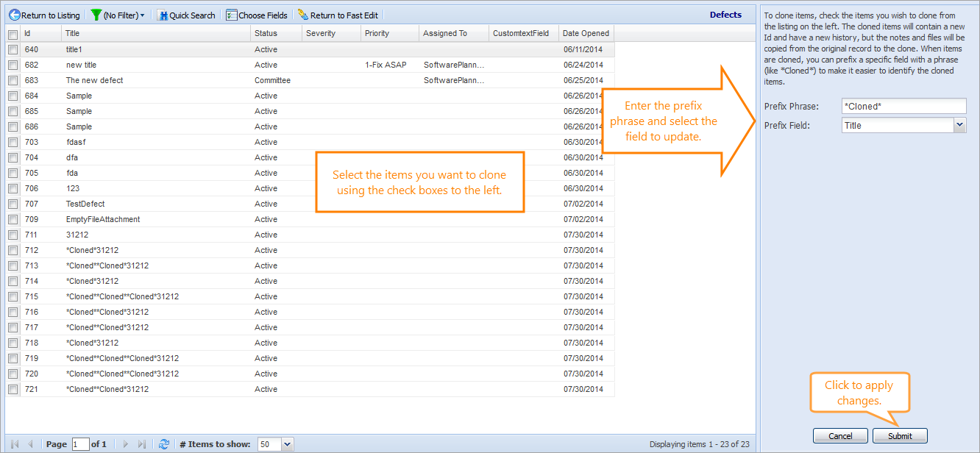The width and height of the screenshot is (980, 453).
Task: Sort by the Date Opened column header
Action: click(586, 33)
